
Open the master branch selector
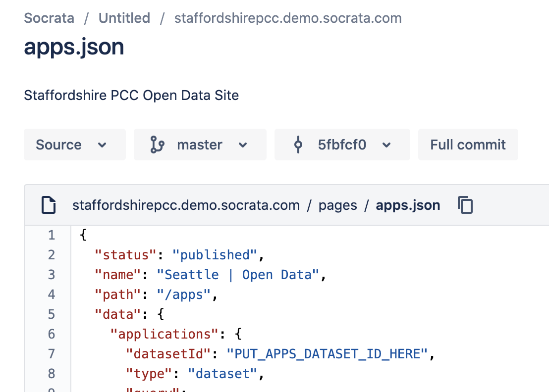tap(200, 145)
